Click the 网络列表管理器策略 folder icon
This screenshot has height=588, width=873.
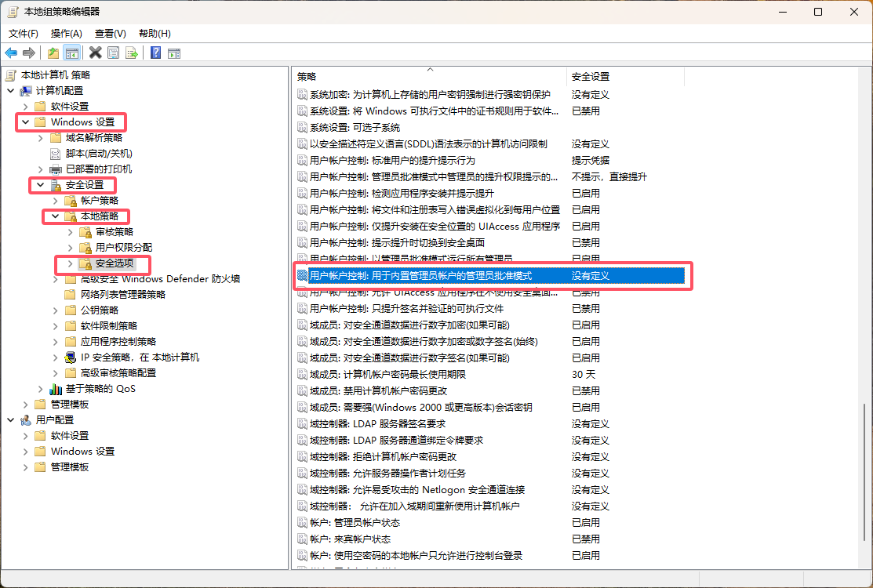coord(71,294)
